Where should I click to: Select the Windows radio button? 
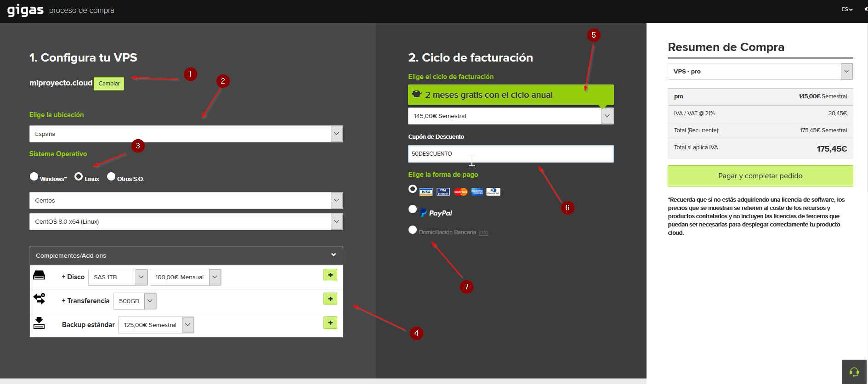pos(34,176)
